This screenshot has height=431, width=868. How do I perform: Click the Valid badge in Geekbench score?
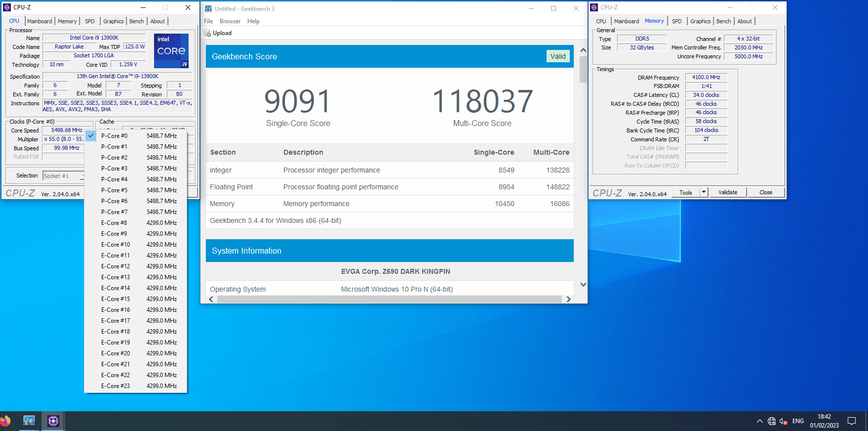pos(558,56)
